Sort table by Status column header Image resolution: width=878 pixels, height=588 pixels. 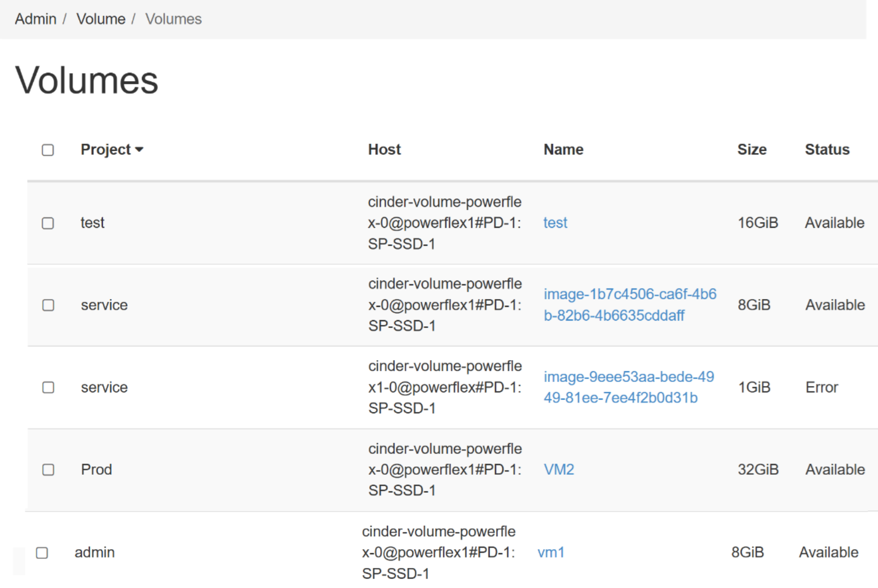pos(827,150)
